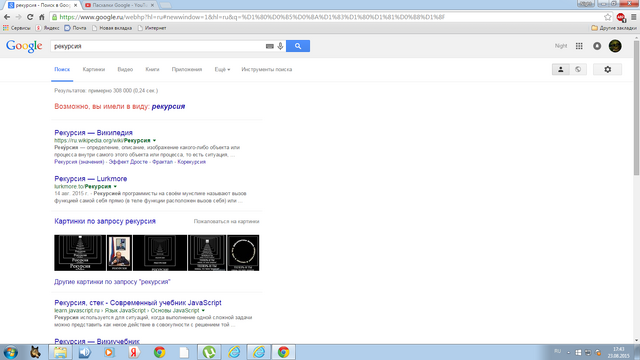Switch to personal results view
This screenshot has width=640, height=360.
560,69
